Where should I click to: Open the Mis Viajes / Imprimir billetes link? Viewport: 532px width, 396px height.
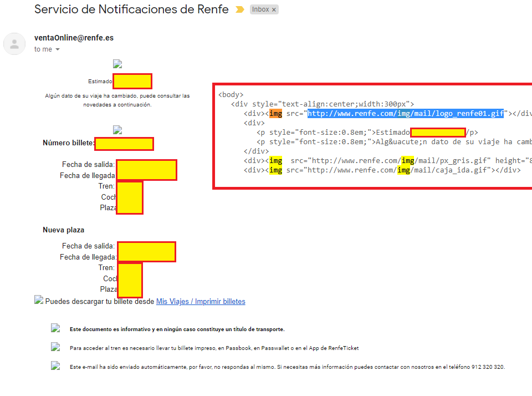point(201,302)
